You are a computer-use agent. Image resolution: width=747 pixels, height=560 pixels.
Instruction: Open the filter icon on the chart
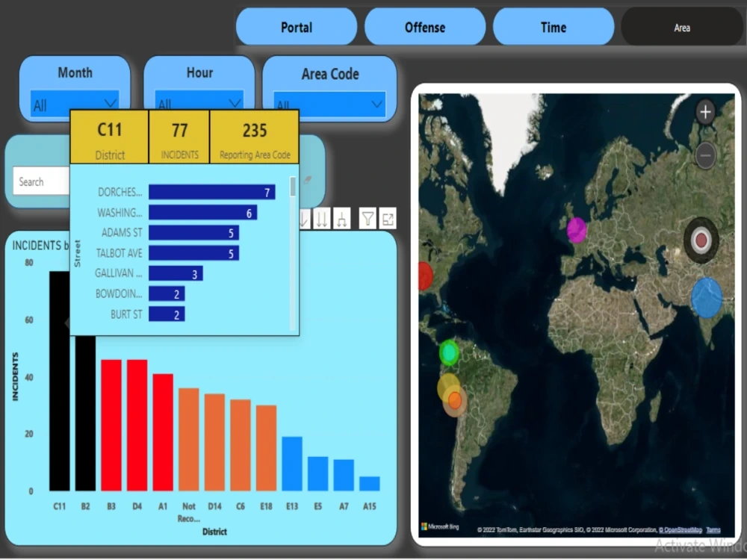pyautogui.click(x=367, y=219)
